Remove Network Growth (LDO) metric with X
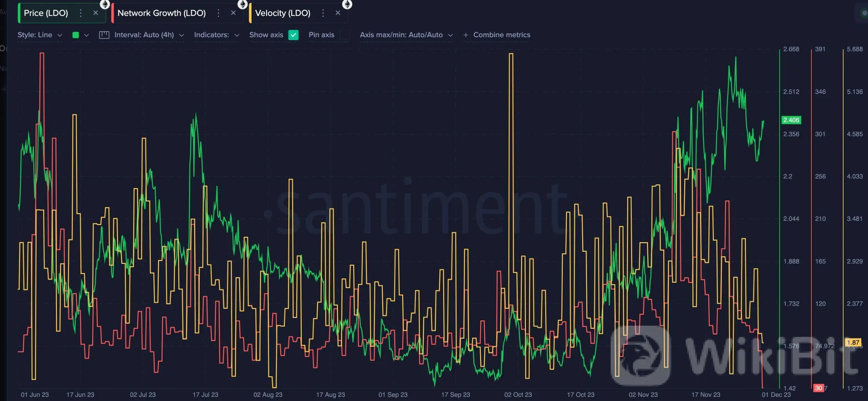 point(233,13)
